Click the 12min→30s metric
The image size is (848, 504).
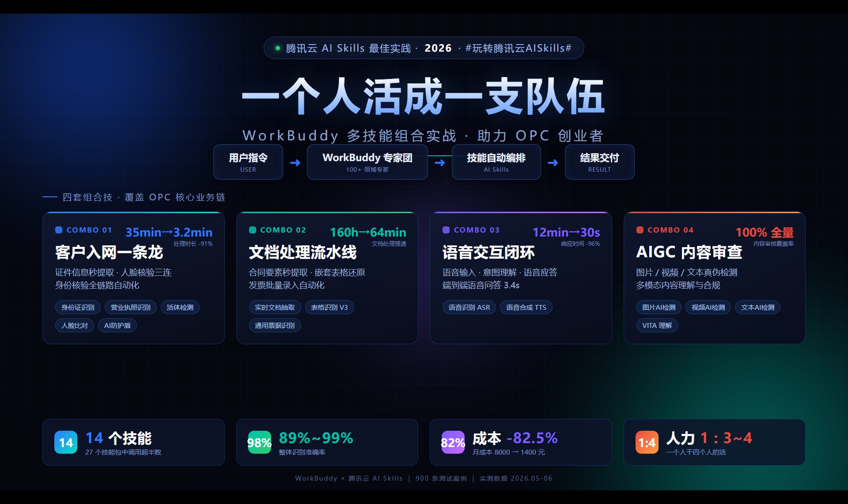[566, 232]
